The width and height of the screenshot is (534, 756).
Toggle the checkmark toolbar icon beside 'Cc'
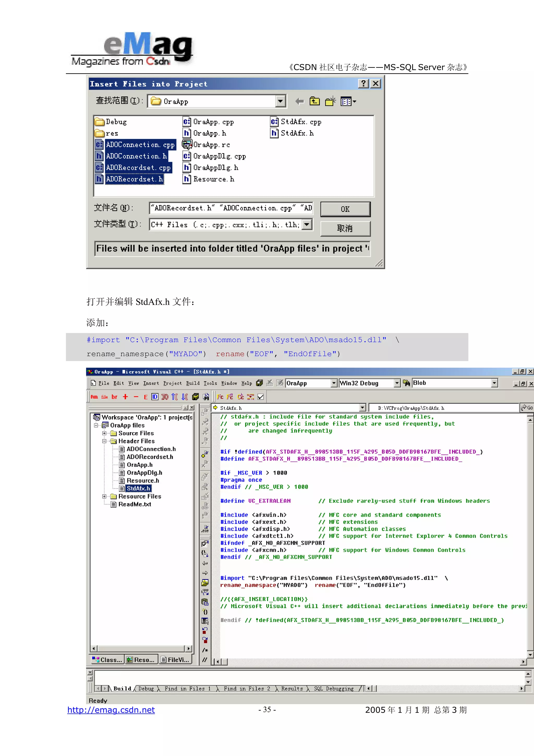click(x=260, y=397)
